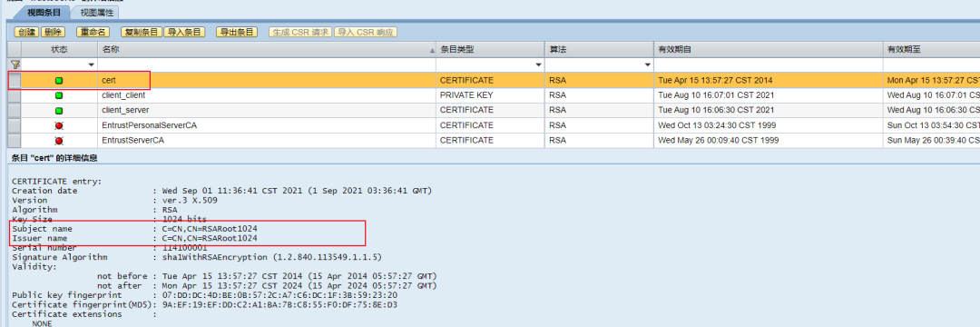Sort by the 有效期至 column header
The image size is (980, 327).
(931, 49)
